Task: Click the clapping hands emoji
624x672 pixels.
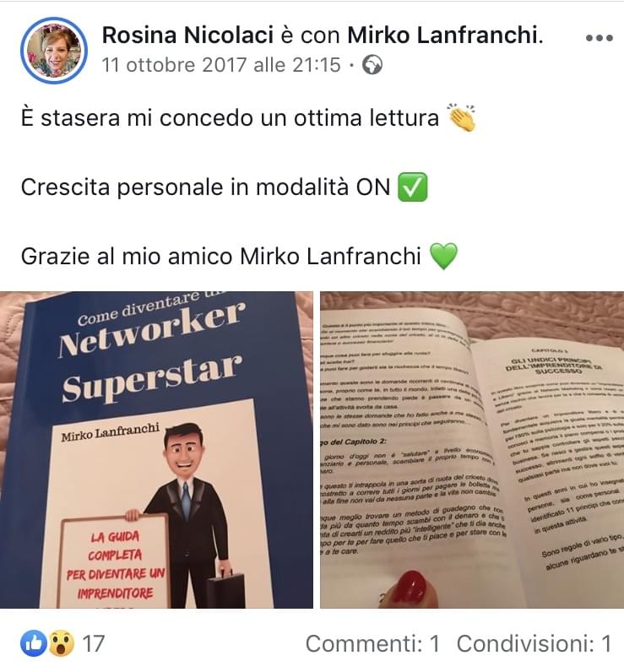Action: pos(461,117)
